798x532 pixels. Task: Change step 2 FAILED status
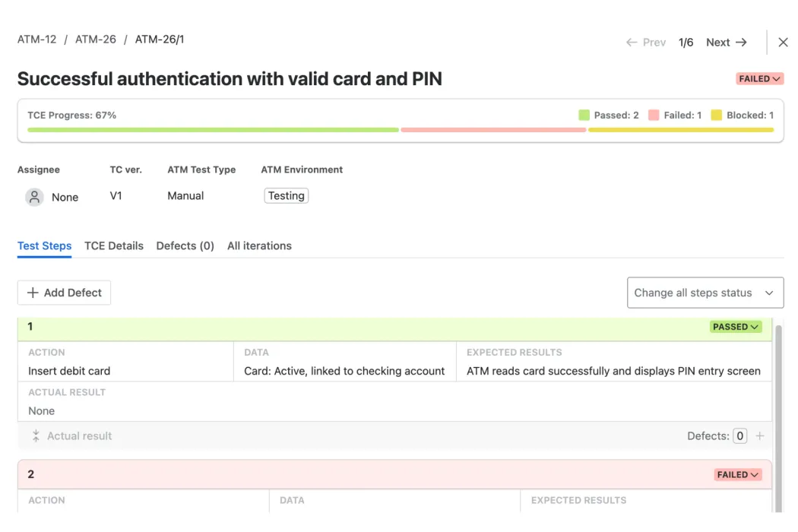click(738, 474)
